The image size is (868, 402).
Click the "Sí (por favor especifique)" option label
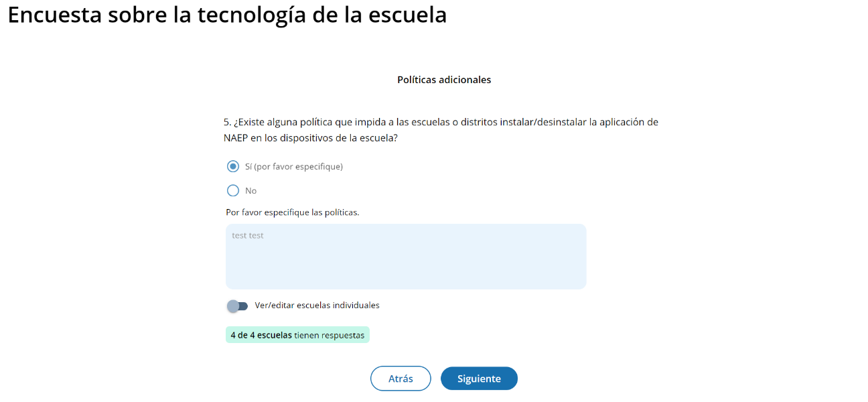pos(294,167)
